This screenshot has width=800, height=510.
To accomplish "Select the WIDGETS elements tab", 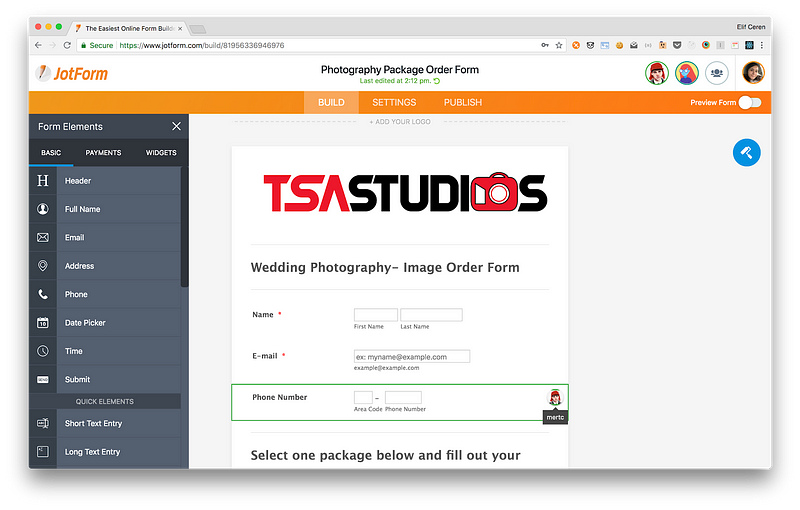I will tap(161, 152).
